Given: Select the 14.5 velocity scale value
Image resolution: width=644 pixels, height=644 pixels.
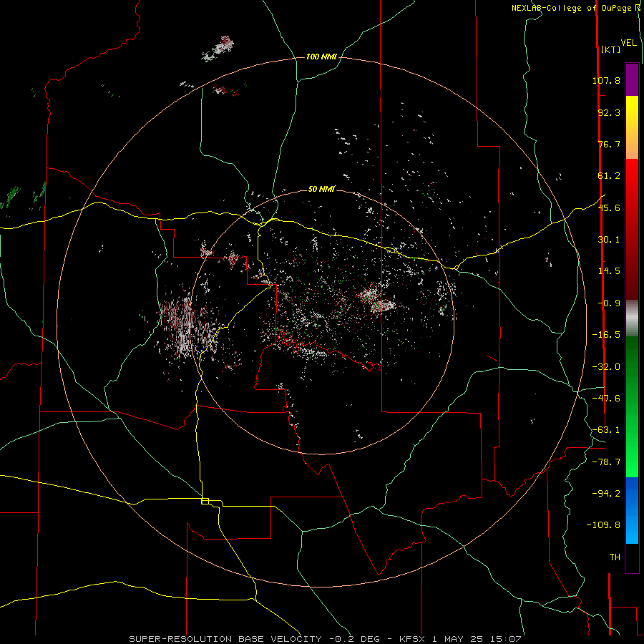Looking at the screenshot, I should click(x=609, y=271).
